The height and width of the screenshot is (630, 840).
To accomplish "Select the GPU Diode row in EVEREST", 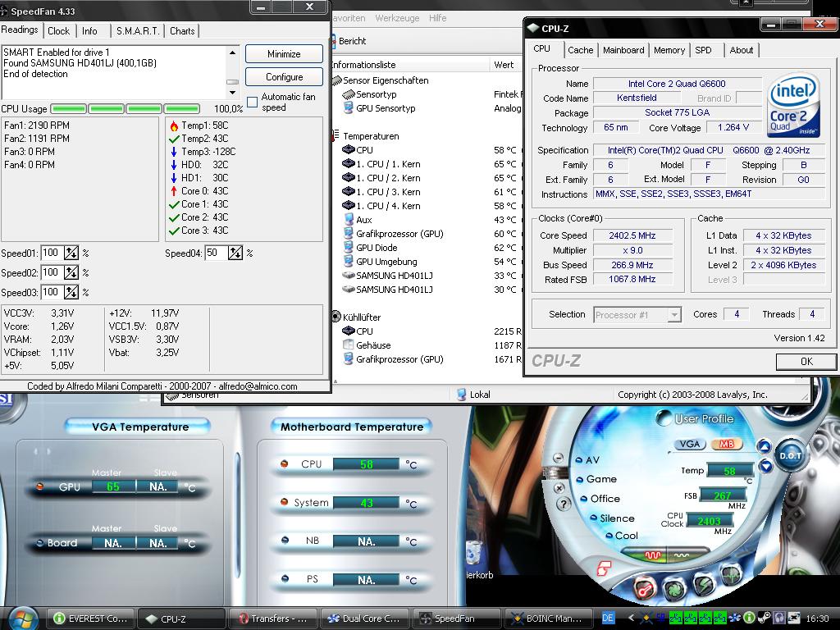I will pyautogui.click(x=427, y=248).
